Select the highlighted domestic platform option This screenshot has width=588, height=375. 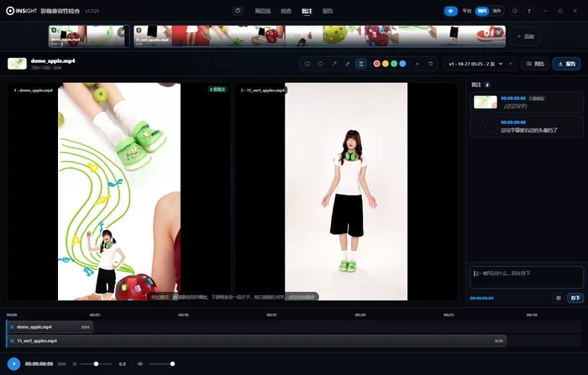click(482, 11)
